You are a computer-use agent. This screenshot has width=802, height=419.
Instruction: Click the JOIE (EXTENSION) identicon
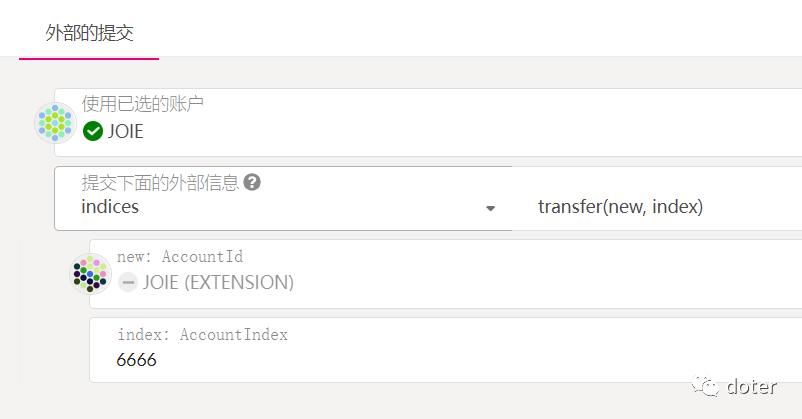(90, 273)
